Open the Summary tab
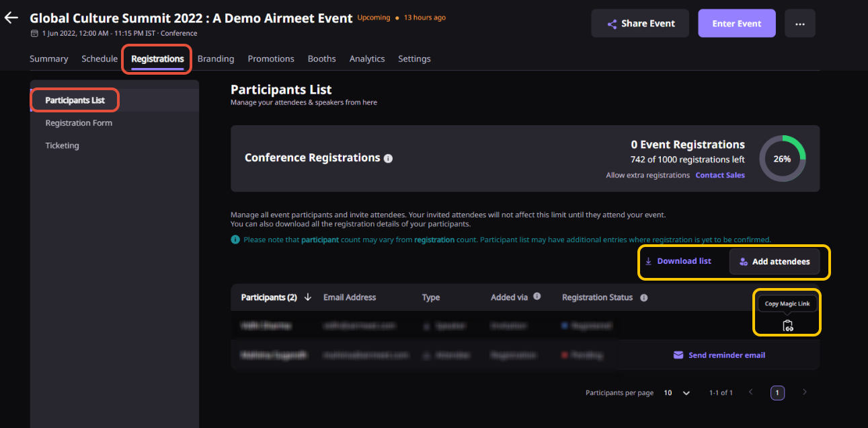The width and height of the screenshot is (868, 428). click(49, 59)
